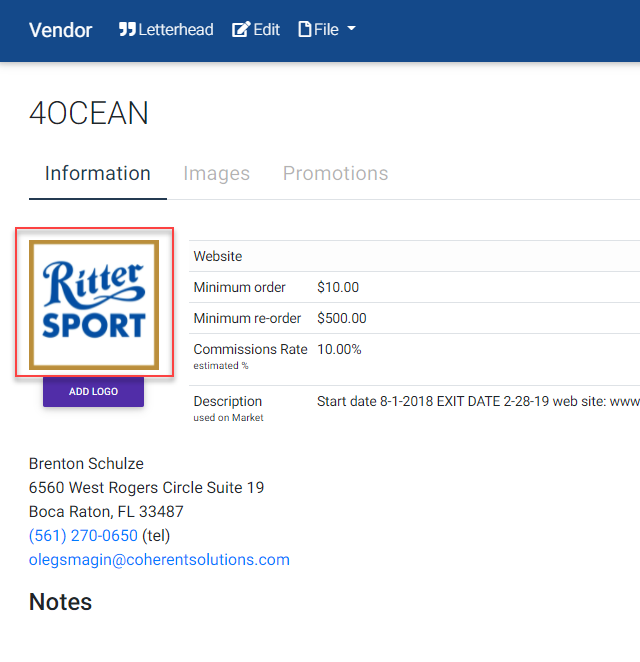Image resolution: width=640 pixels, height=662 pixels.
Task: Choose the Edit menu item
Action: point(256,30)
